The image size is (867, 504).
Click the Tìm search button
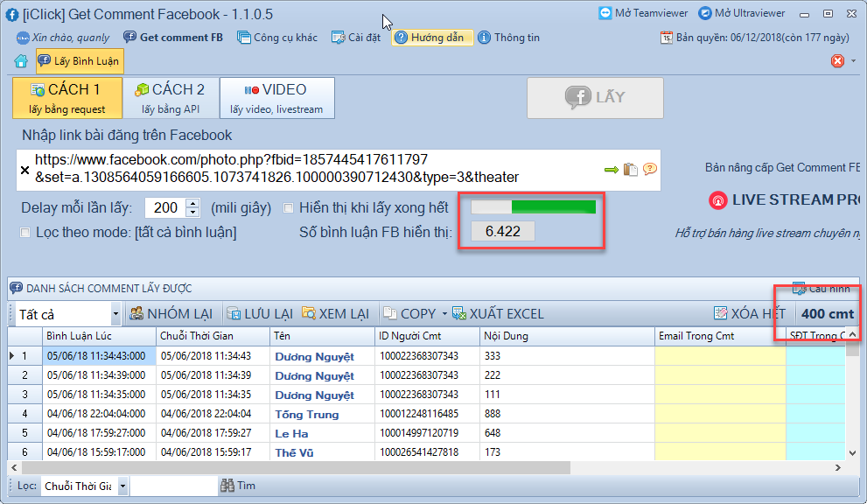pyautogui.click(x=238, y=486)
